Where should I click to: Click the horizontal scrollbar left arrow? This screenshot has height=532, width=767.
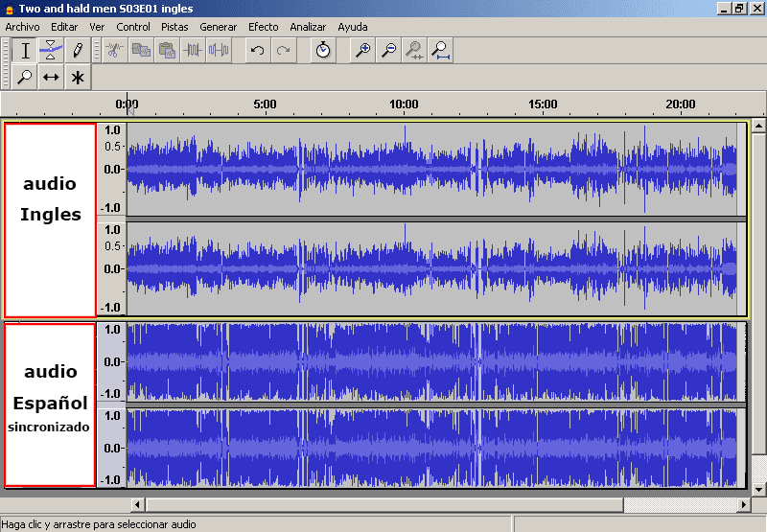tap(138, 504)
